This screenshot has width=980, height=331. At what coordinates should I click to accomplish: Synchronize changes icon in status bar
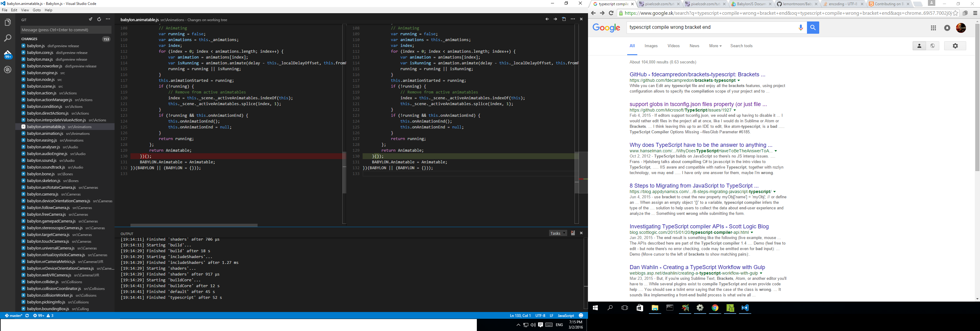(x=27, y=316)
